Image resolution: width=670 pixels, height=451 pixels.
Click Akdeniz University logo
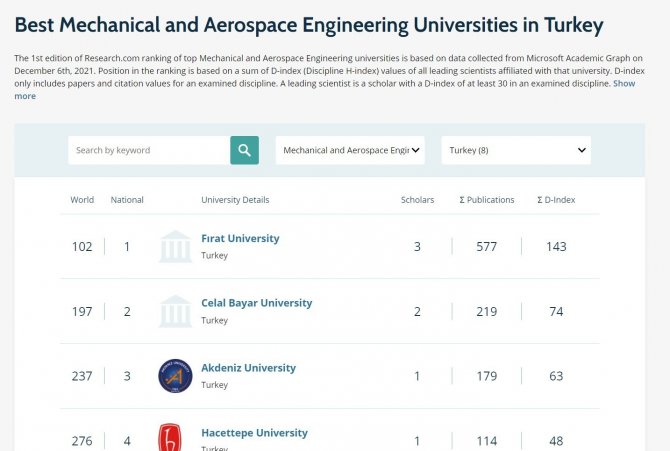175,376
